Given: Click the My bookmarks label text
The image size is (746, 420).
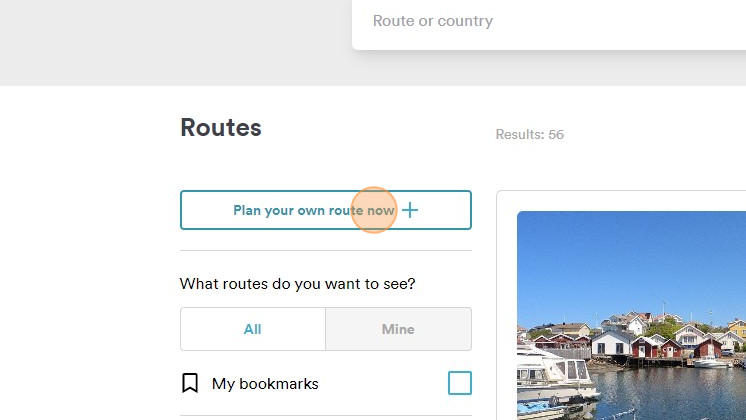Looking at the screenshot, I should pos(265,384).
